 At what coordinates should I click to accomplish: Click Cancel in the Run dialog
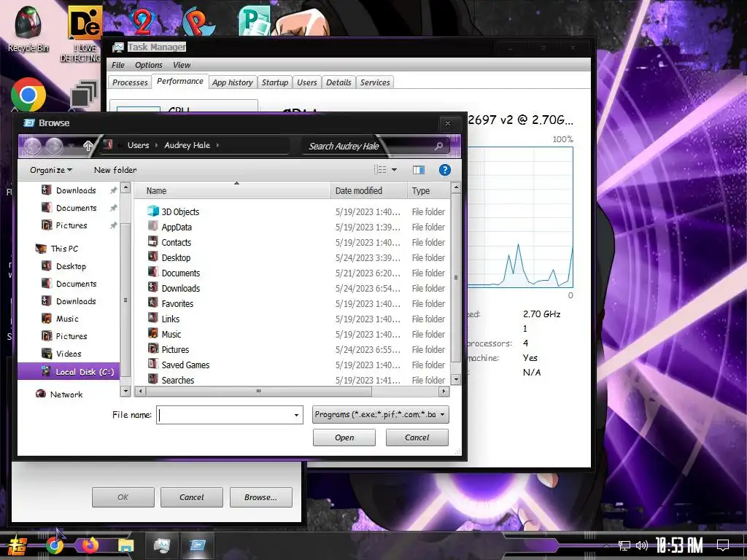pyautogui.click(x=192, y=497)
